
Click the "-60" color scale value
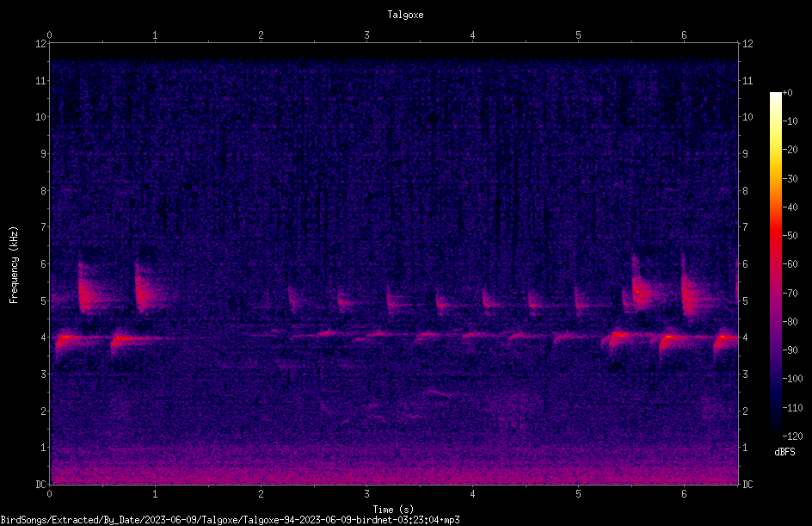click(x=790, y=264)
